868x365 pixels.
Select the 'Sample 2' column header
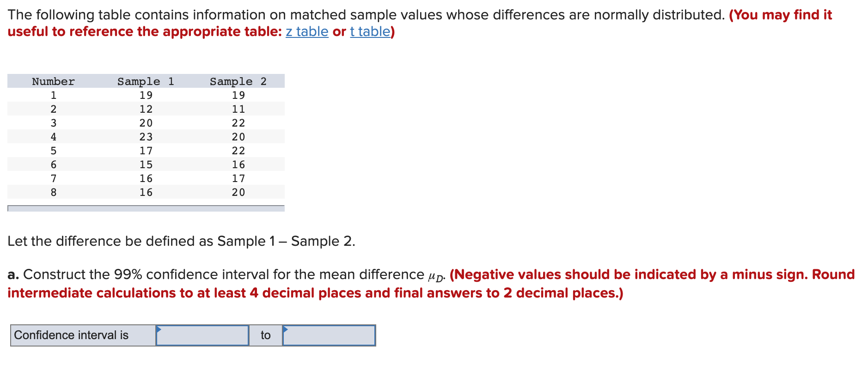coord(238,81)
